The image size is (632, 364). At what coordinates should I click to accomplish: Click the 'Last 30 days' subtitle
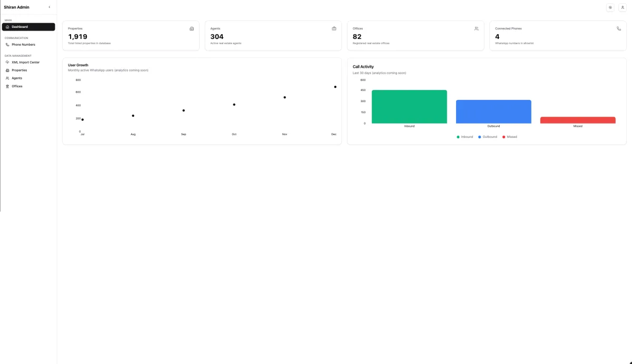pyautogui.click(x=379, y=73)
